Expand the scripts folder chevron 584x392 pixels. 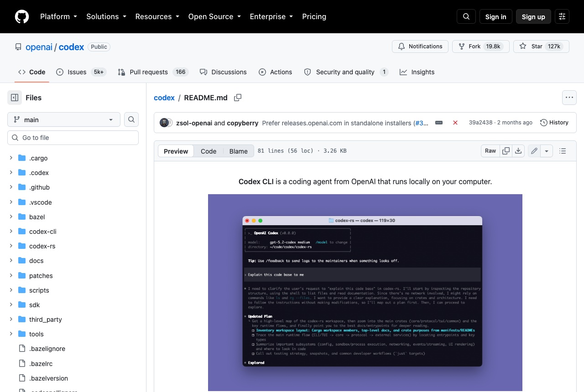click(x=11, y=290)
